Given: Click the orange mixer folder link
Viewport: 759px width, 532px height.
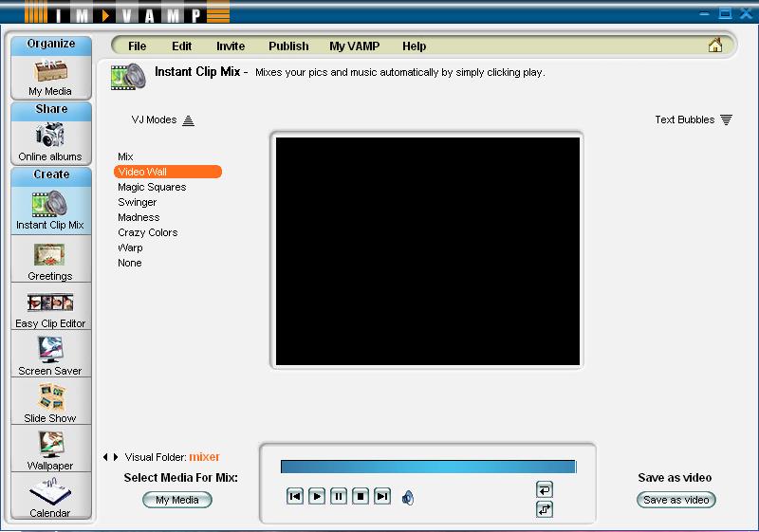Looking at the screenshot, I should click(x=204, y=456).
